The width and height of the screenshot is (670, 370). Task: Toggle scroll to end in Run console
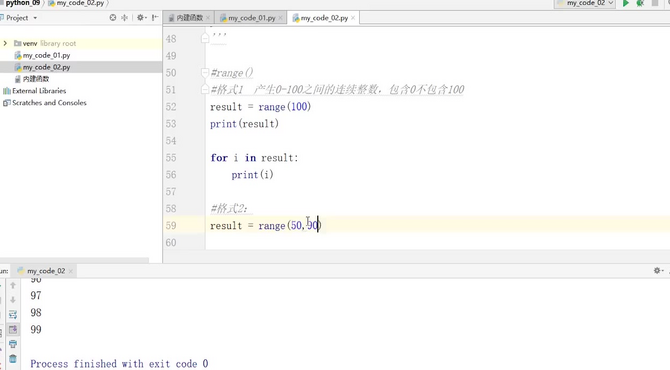coord(13,329)
